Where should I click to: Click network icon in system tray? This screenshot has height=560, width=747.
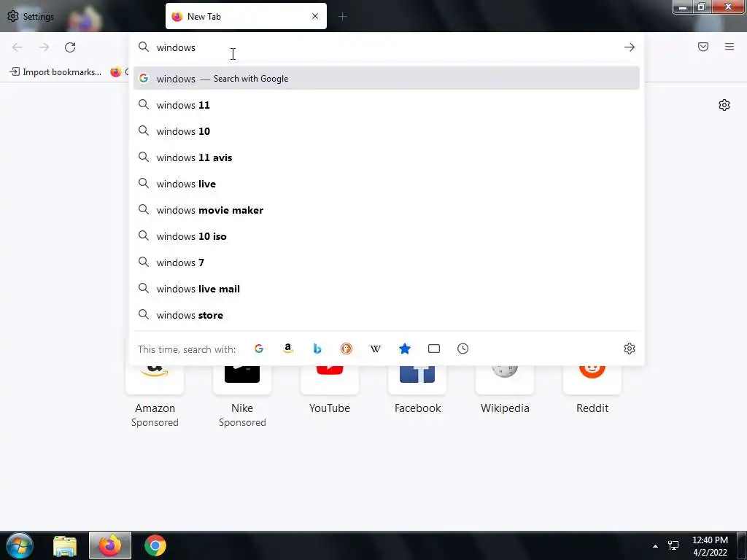tap(673, 545)
